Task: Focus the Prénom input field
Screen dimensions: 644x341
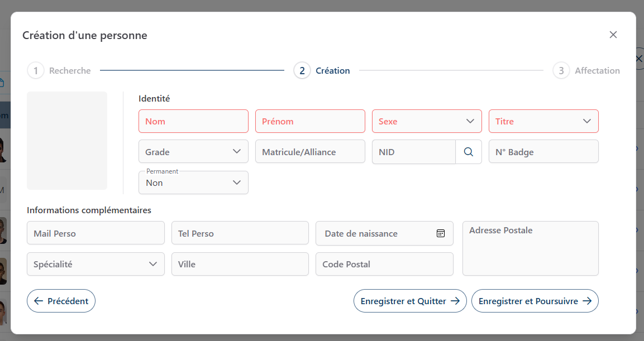Action: [310, 121]
